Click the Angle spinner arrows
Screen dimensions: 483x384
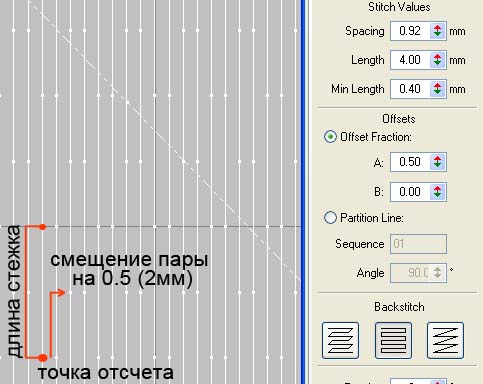point(438,273)
